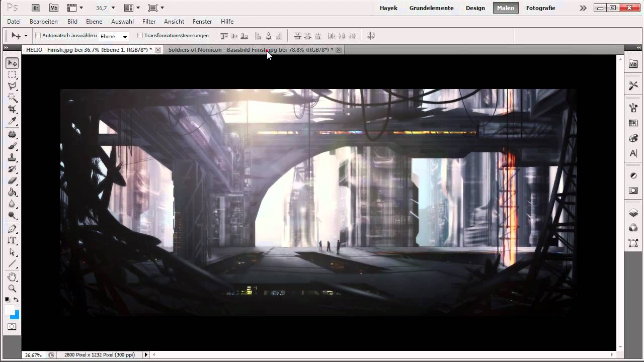Image resolution: width=644 pixels, height=362 pixels.
Task: Select the Rectangular Marquee tool
Action: click(x=12, y=75)
